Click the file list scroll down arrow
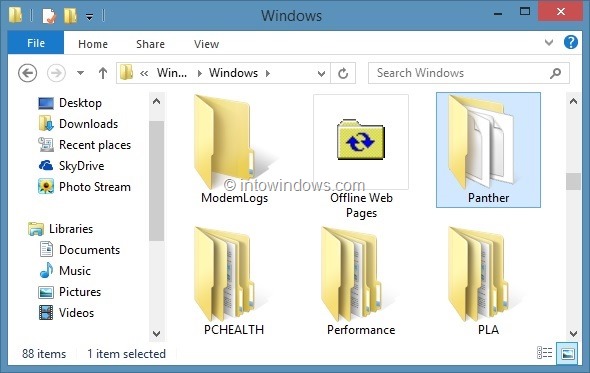The width and height of the screenshot is (590, 373). [x=573, y=333]
